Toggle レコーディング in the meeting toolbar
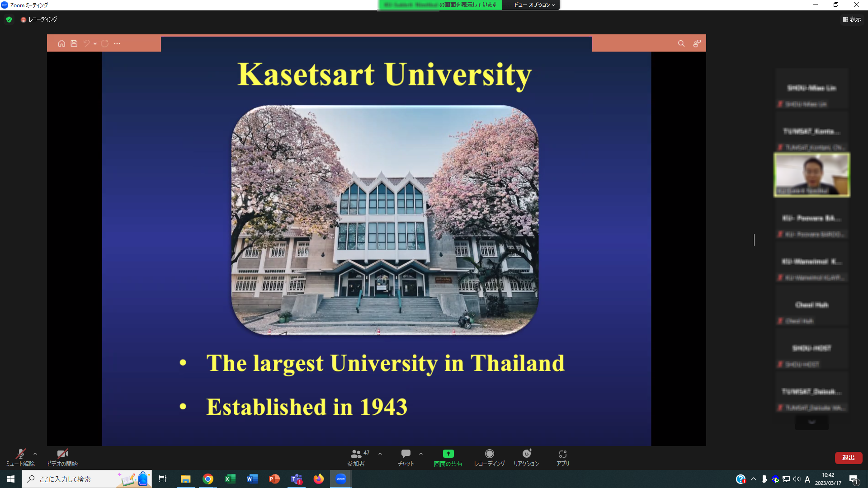 [x=489, y=458]
